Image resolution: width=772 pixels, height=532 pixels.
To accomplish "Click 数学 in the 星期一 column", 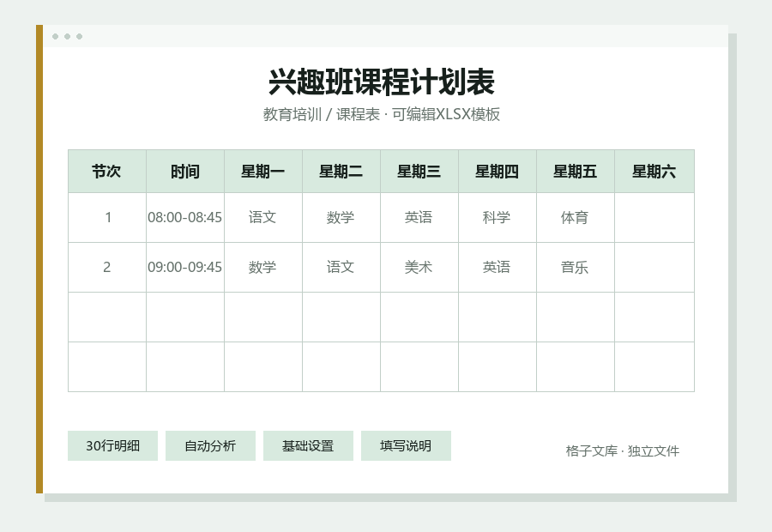I will (x=262, y=267).
